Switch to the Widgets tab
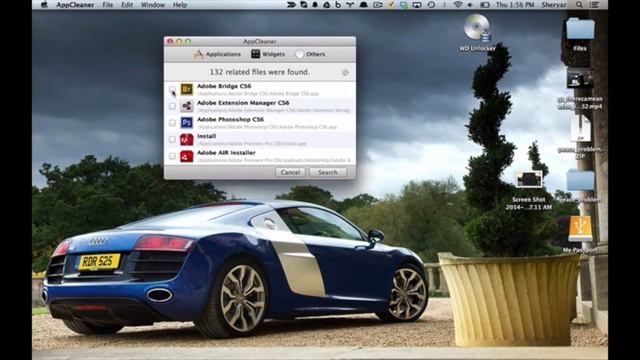640x360 pixels. click(x=268, y=54)
